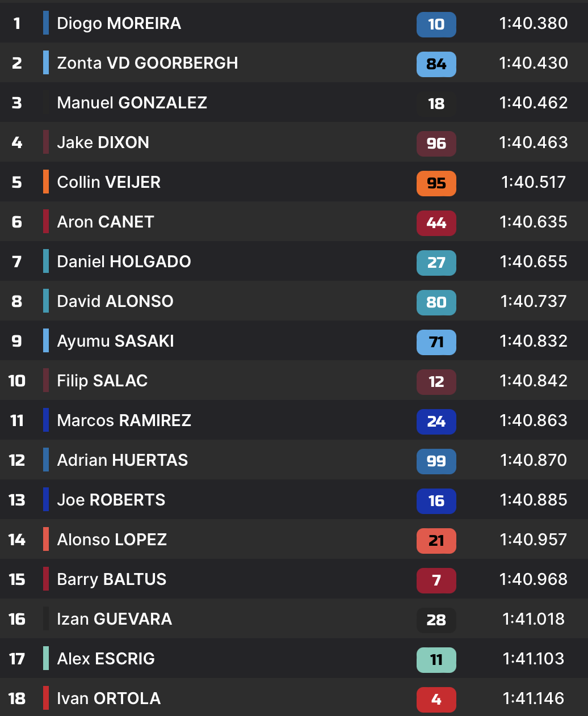Click the blue team stripe beside Marcos RAMIREZ
This screenshot has width=588, height=716.
pyautogui.click(x=46, y=420)
